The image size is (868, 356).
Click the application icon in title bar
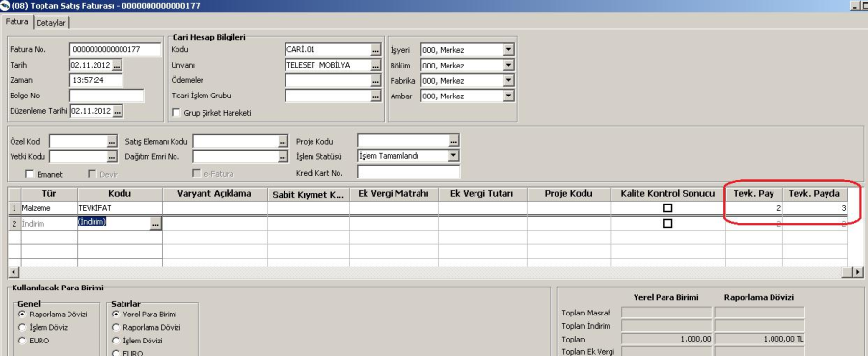coord(6,6)
